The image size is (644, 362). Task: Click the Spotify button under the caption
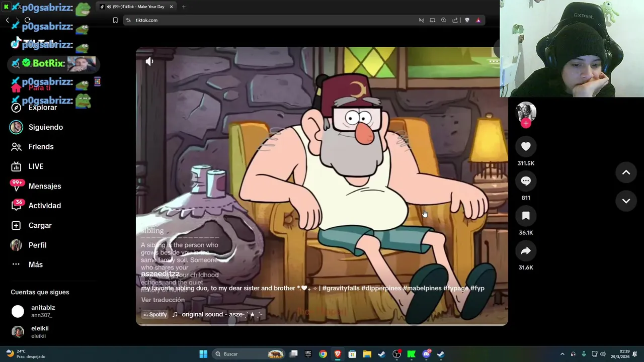(155, 314)
